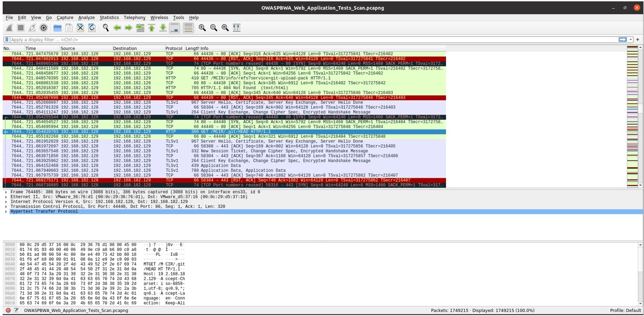Click the Packets: 1749215 status bar text
The width and height of the screenshot is (644, 316).
point(483,310)
